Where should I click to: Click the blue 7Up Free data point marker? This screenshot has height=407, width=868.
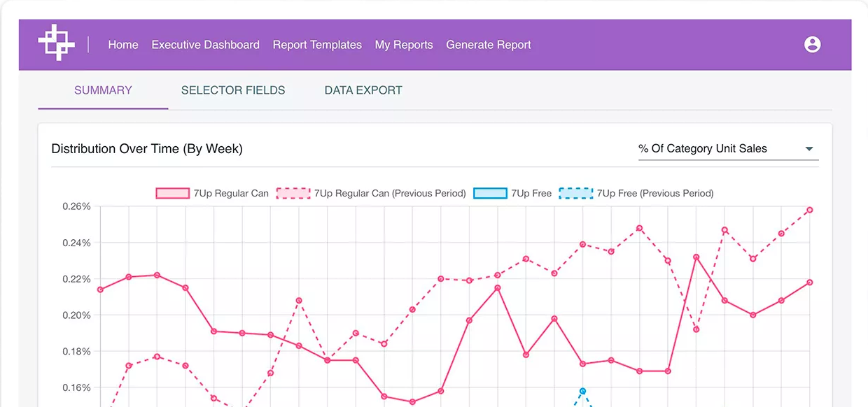pos(582,391)
